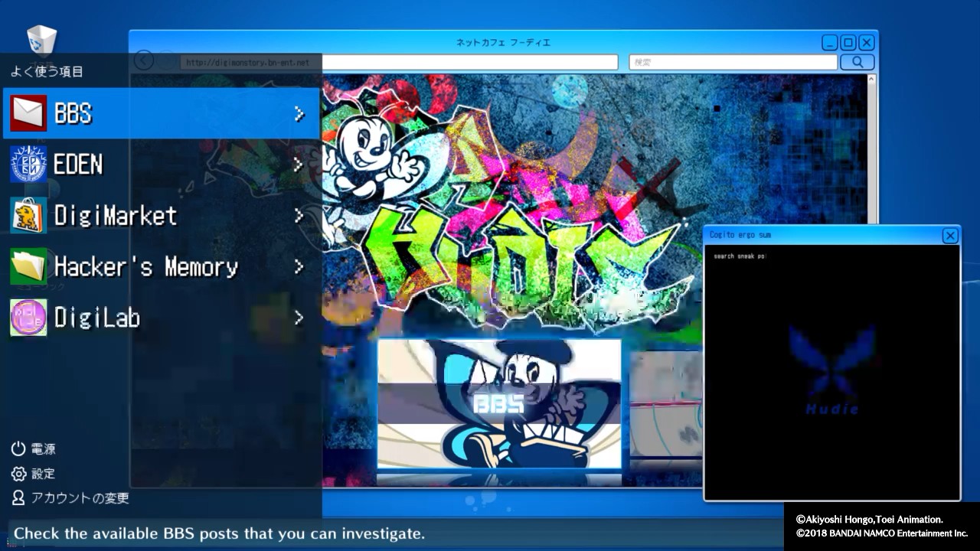Click the power icon next to 電源

pyautogui.click(x=18, y=448)
